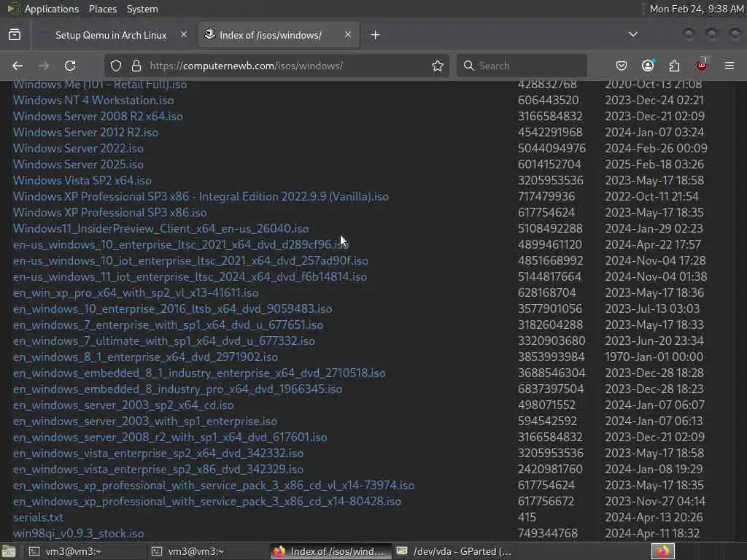Download en_windows_7_enterprise_with_sp1_x64 iso

point(169,325)
